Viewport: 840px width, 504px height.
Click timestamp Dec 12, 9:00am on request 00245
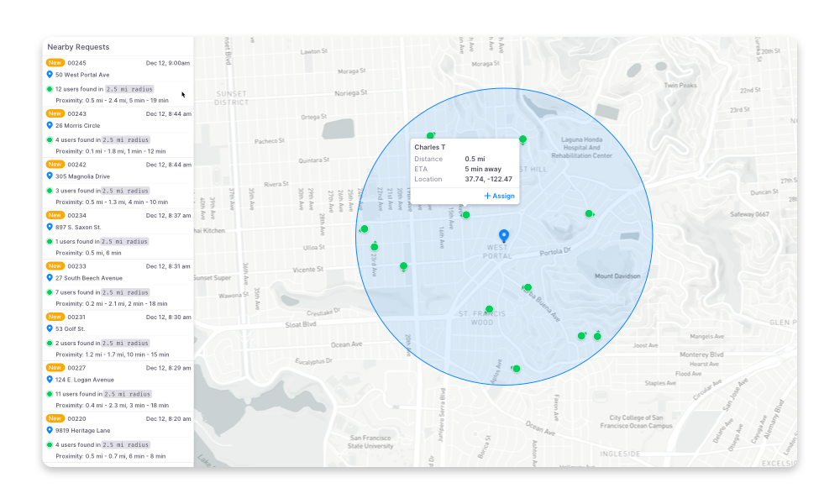pyautogui.click(x=168, y=63)
